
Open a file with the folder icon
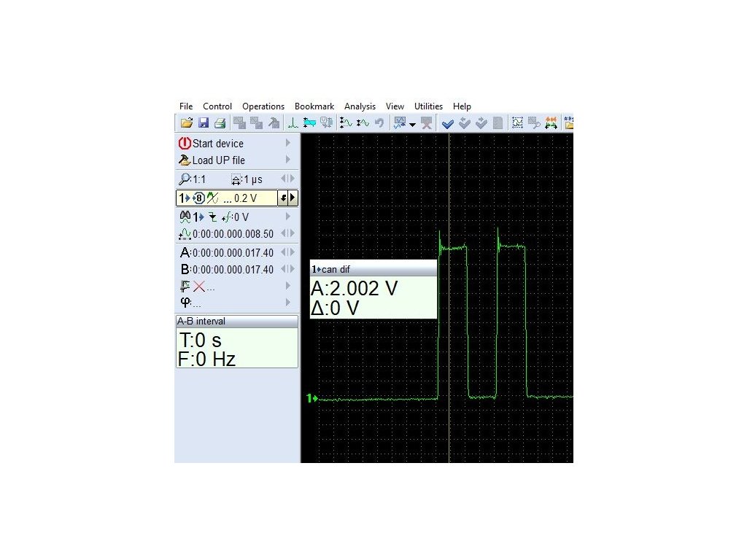click(187, 122)
